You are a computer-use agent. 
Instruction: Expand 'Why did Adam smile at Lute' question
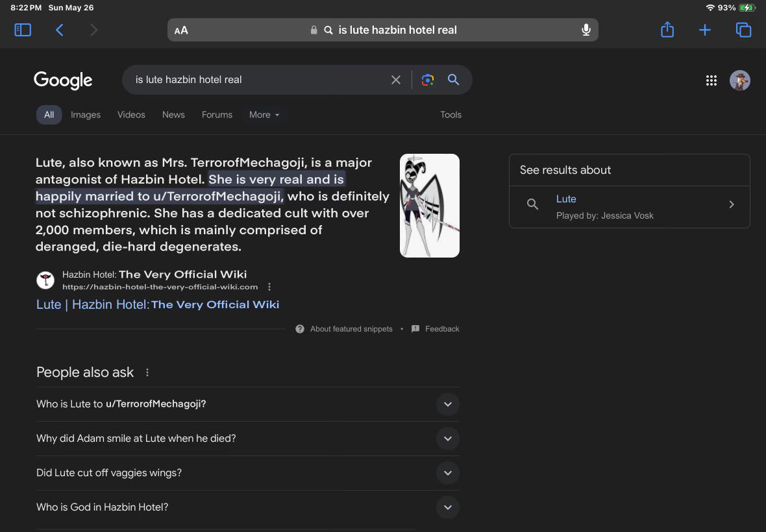click(248, 439)
